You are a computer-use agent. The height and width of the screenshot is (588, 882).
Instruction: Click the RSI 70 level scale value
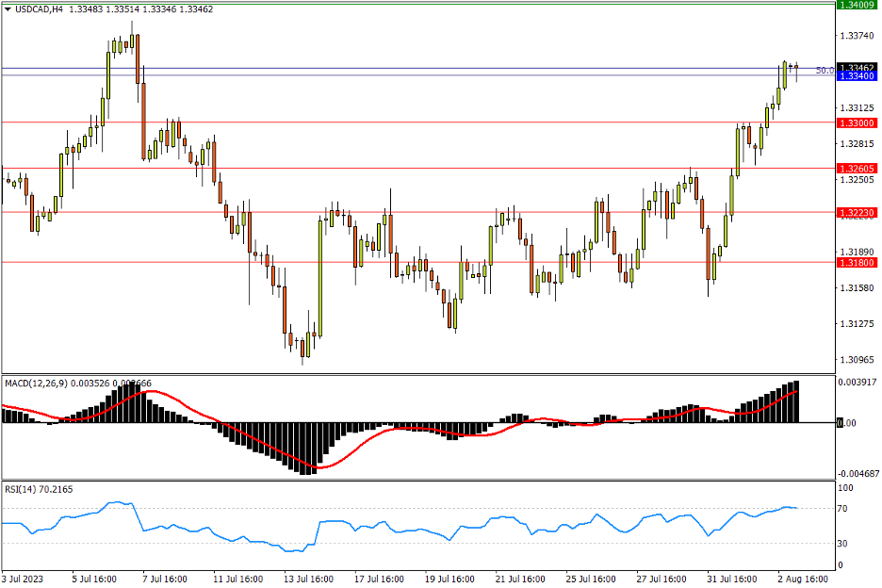pos(845,509)
